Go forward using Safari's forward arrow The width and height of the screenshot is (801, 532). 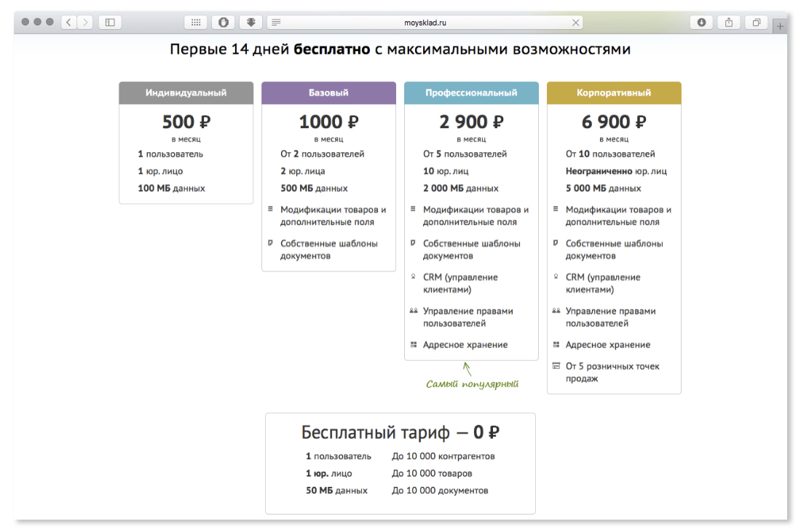click(85, 23)
